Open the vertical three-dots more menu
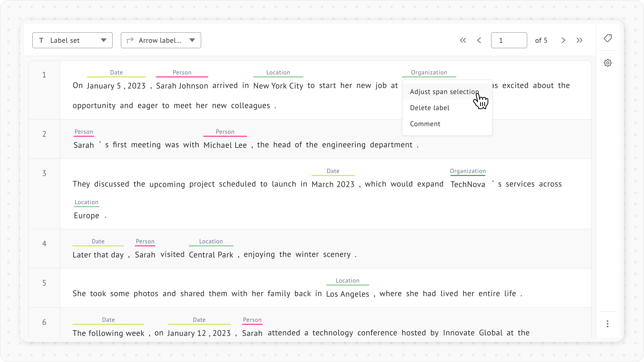 pyautogui.click(x=608, y=324)
